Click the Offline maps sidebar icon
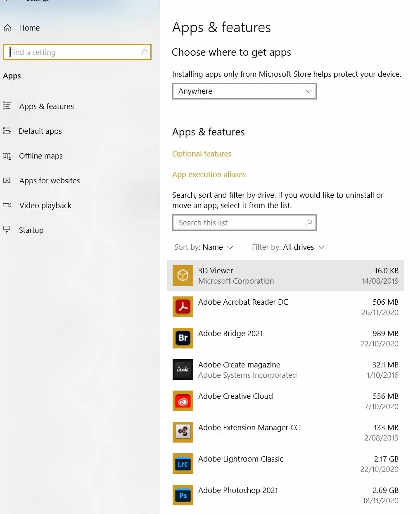 pos(7,156)
